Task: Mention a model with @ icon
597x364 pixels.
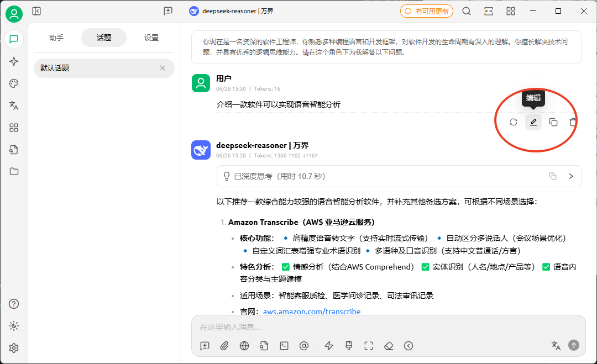Action: [x=304, y=346]
